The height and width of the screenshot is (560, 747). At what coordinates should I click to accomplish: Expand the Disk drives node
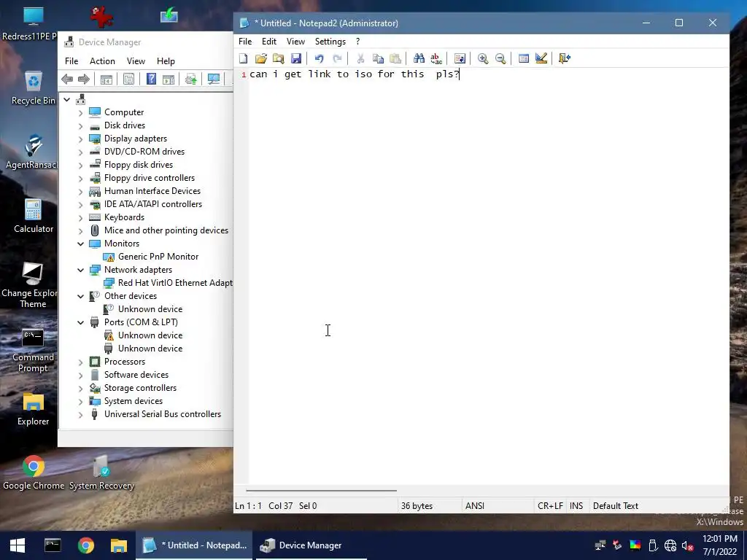(80, 126)
